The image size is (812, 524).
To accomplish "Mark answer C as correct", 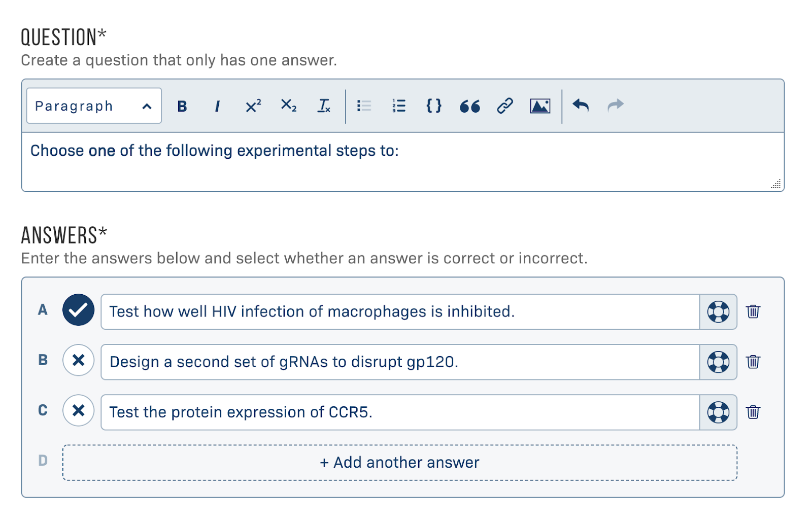I will pos(78,411).
